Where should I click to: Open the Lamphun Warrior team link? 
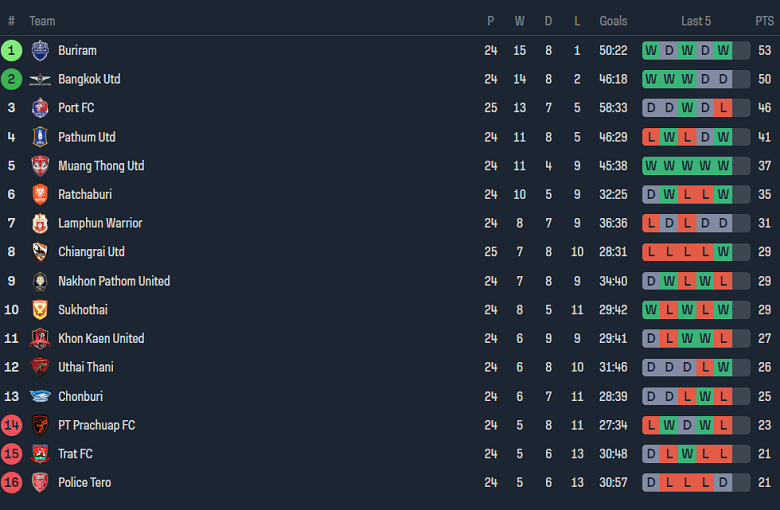pyautogui.click(x=100, y=223)
